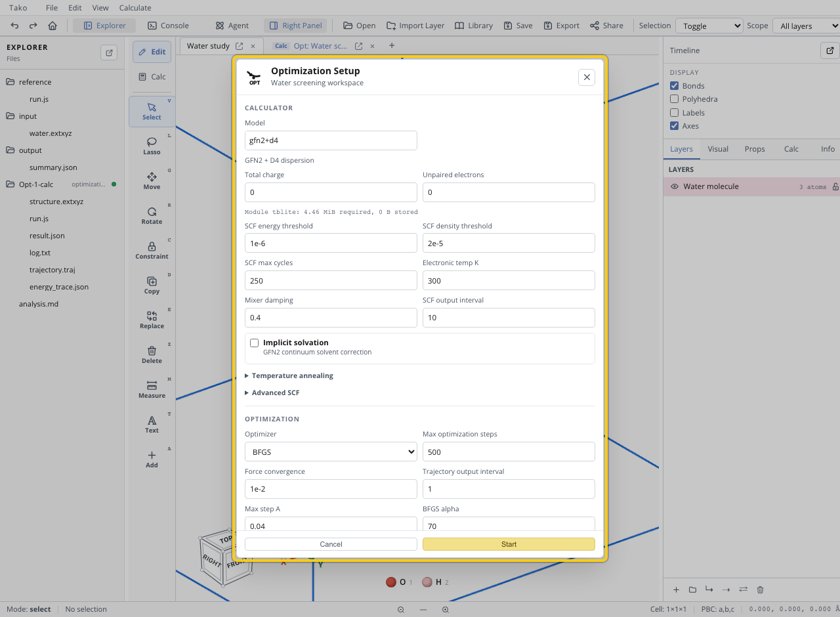Click the undo arrow icon
The height and width of the screenshot is (617, 840).
tap(15, 26)
